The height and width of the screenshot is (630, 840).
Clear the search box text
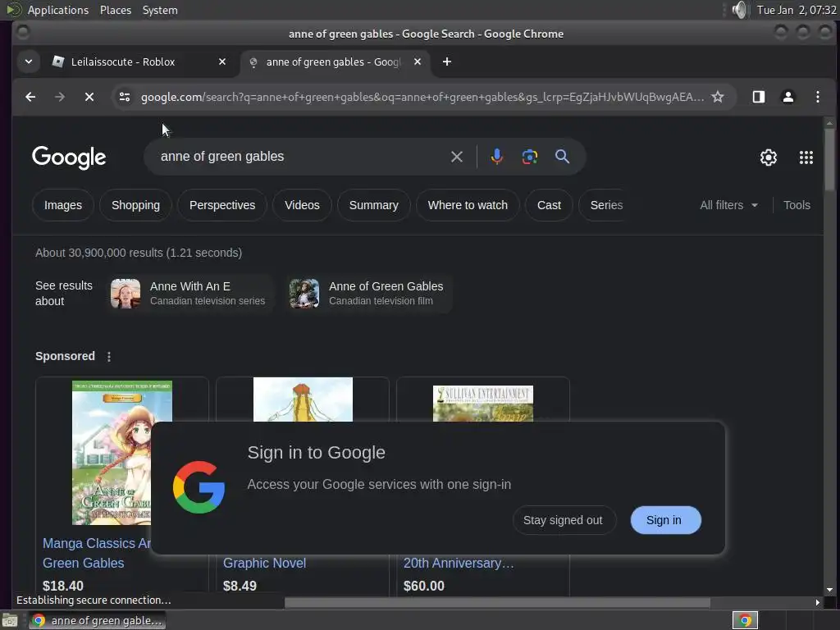click(x=456, y=157)
